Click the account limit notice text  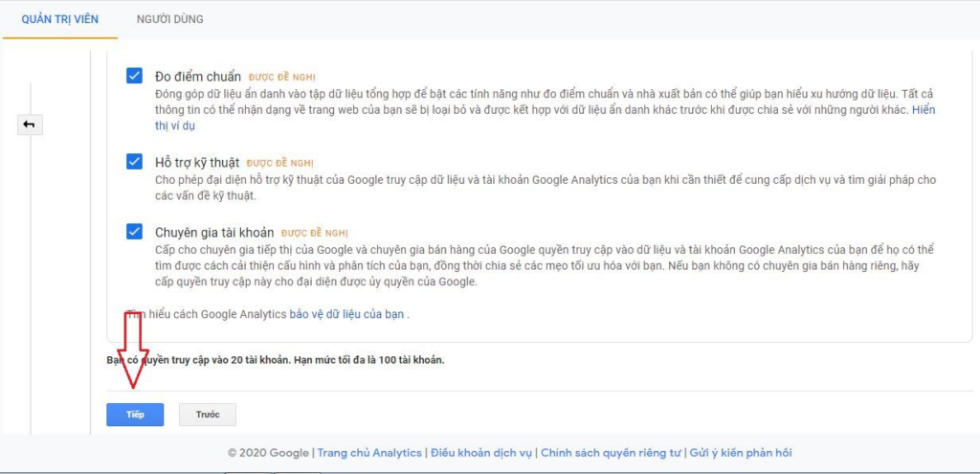click(x=276, y=360)
